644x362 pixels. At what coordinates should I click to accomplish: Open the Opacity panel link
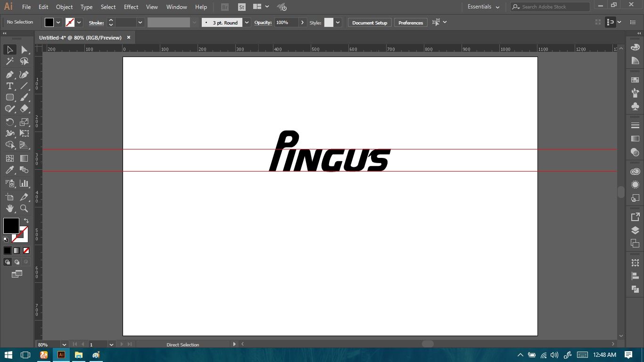tap(263, 23)
